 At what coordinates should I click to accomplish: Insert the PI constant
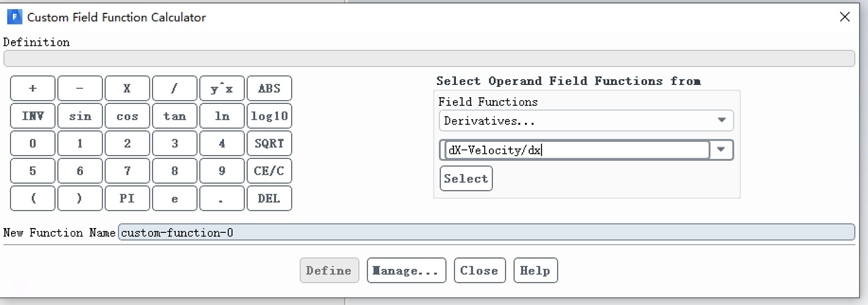tap(127, 199)
